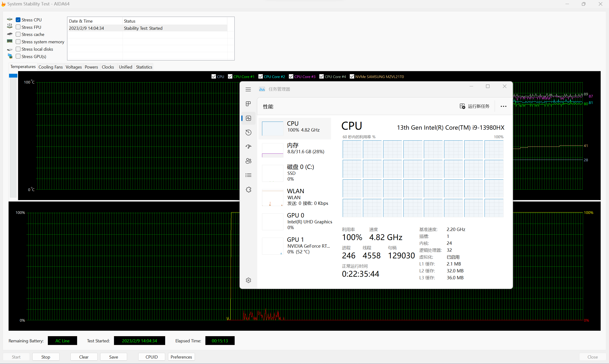Viewport: 609px width, 364px height.
Task: Open Task Manager hamburger navigation menu
Action: tap(248, 89)
